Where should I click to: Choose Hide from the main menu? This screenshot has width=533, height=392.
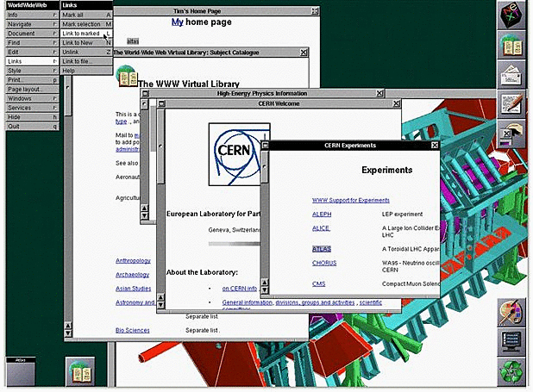click(x=32, y=117)
